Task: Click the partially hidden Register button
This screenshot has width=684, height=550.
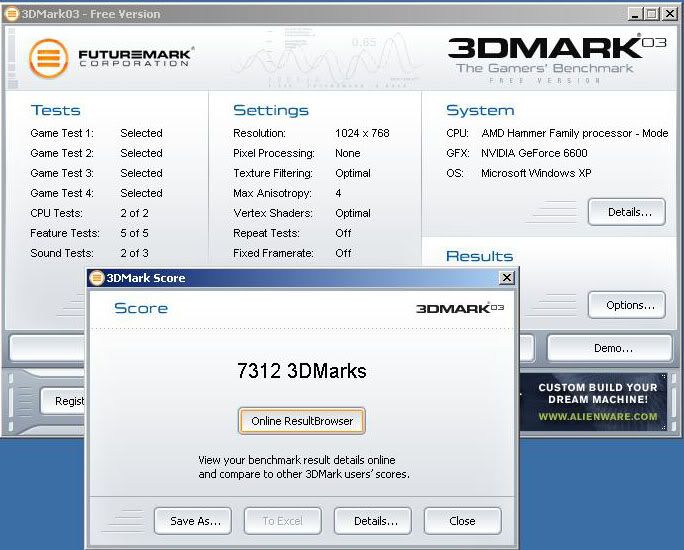Action: coord(64,401)
